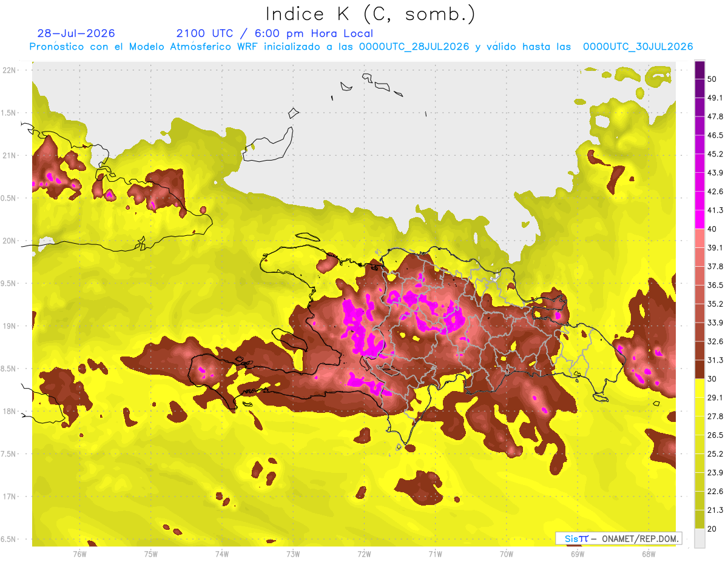The width and height of the screenshot is (728, 562).
Task: Click longitude label '74W'
Action: pos(222,554)
